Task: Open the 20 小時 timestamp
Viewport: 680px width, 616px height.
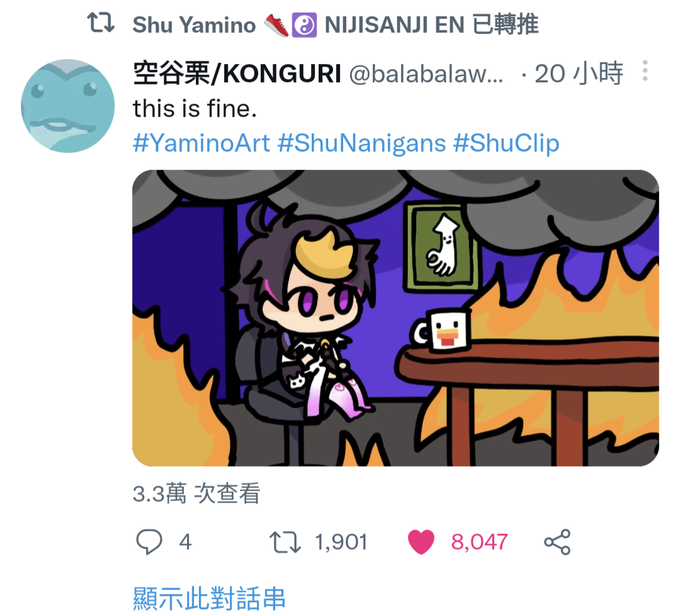Action: coord(579,73)
